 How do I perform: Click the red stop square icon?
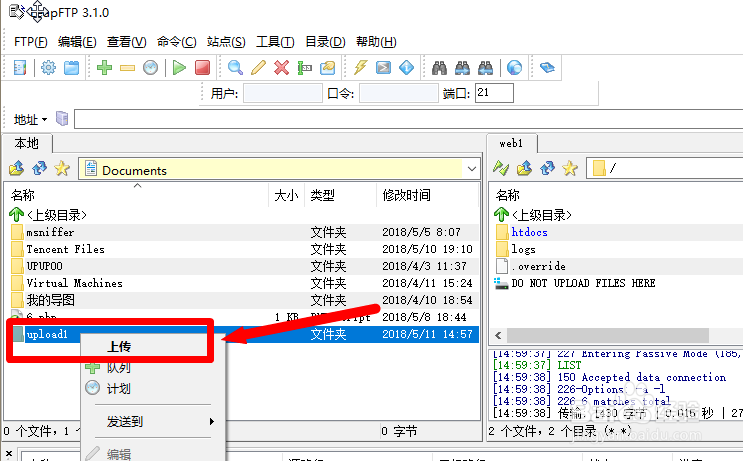pyautogui.click(x=202, y=68)
